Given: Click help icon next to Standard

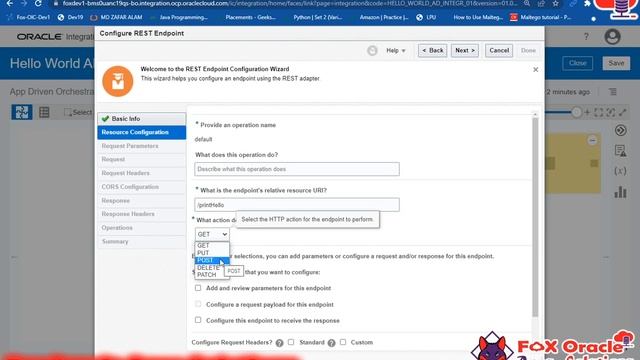Looking at the screenshot, I should coord(331,343).
